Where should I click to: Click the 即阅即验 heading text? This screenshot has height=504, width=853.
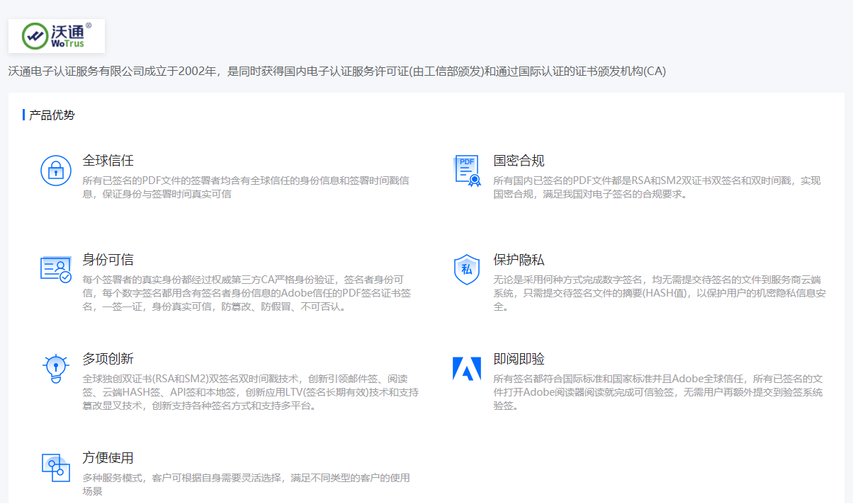(519, 359)
